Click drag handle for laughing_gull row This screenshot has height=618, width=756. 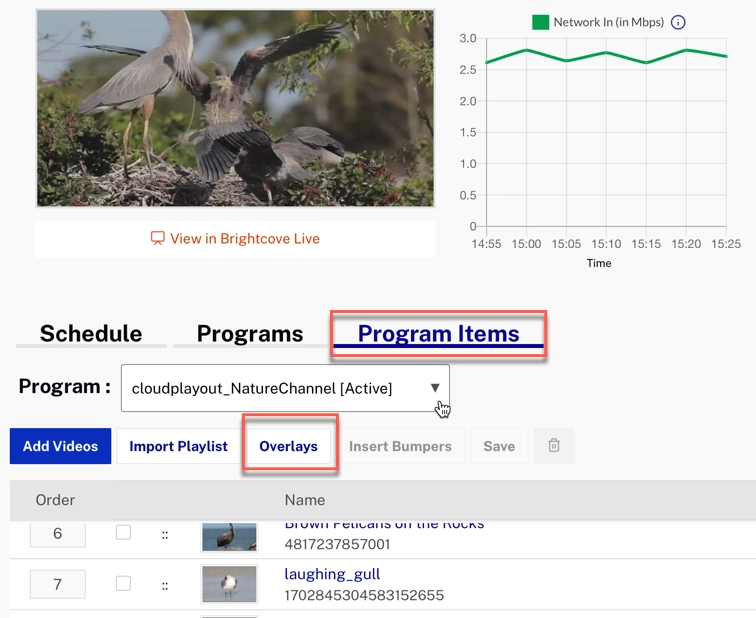tap(165, 584)
